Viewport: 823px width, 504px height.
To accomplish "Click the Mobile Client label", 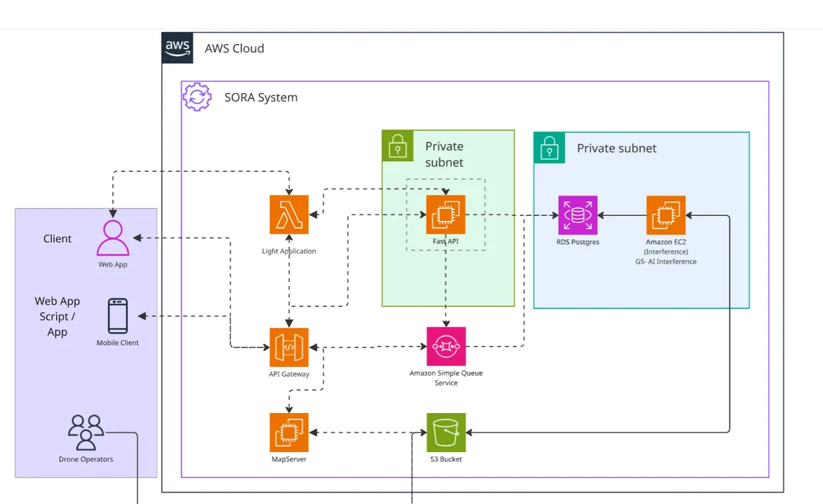I will pyautogui.click(x=118, y=343).
